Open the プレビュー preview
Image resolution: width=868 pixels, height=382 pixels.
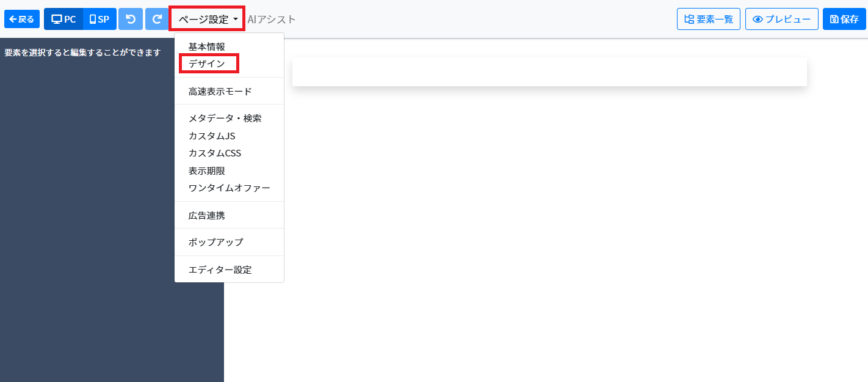click(781, 19)
